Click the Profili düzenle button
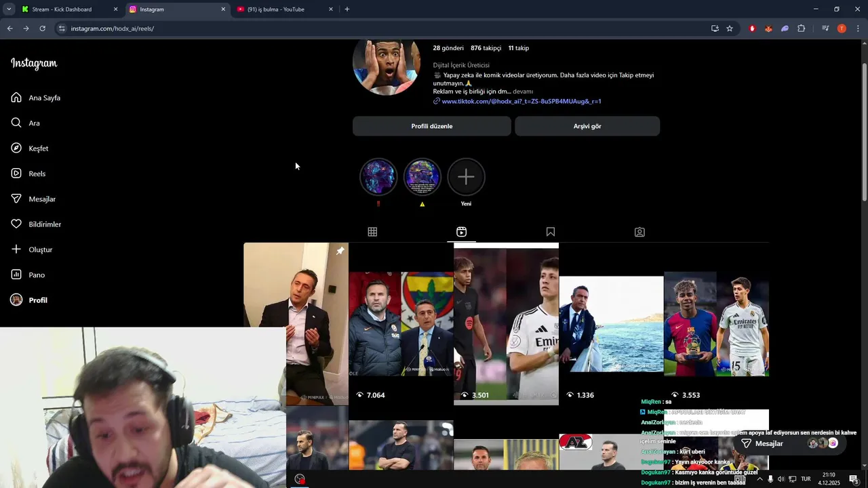This screenshot has width=868, height=488. [x=432, y=126]
